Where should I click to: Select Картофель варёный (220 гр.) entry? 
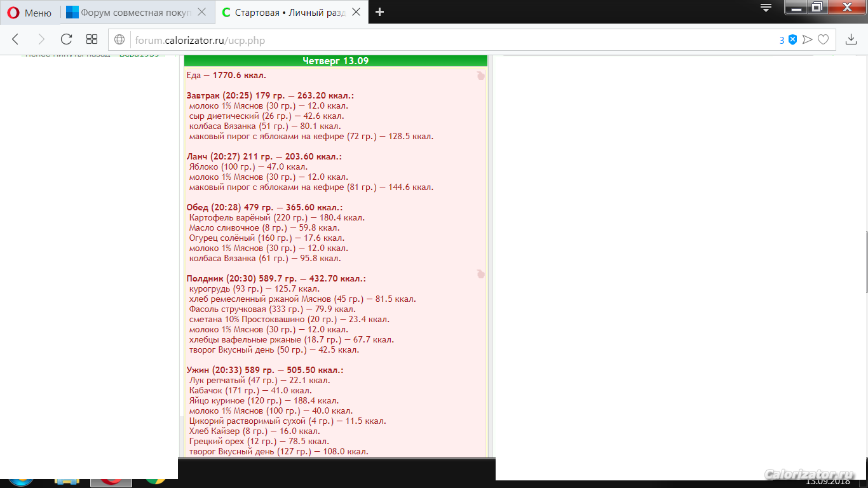(x=277, y=218)
